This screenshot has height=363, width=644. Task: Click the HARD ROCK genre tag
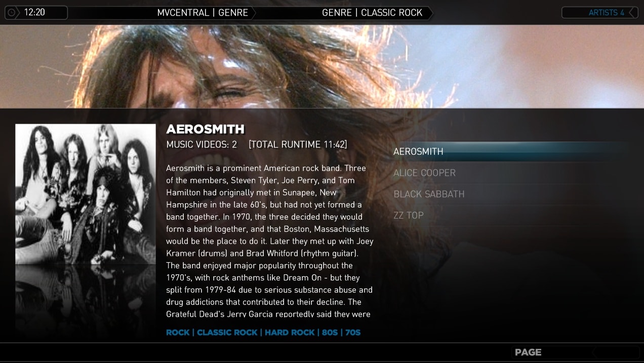coord(290,333)
